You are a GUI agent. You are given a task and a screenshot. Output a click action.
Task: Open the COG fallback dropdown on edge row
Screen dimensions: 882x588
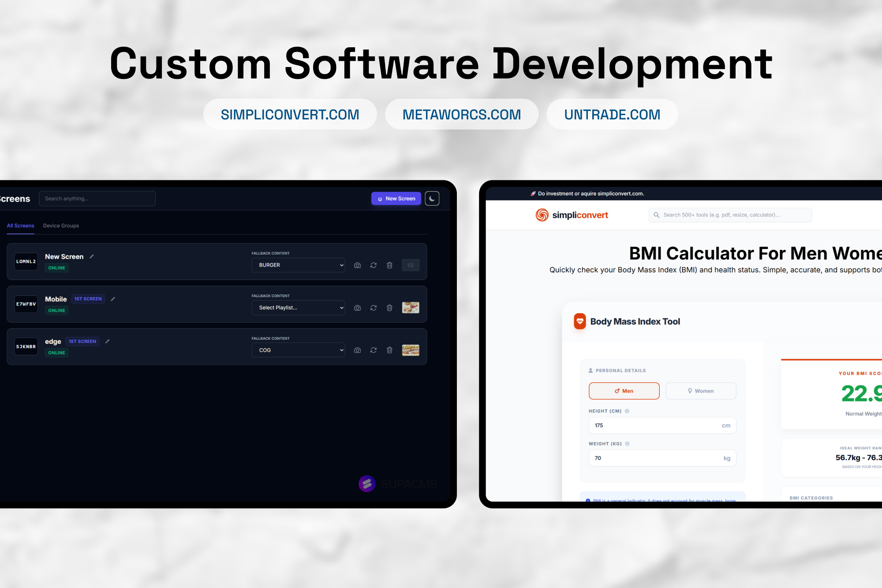click(x=298, y=350)
